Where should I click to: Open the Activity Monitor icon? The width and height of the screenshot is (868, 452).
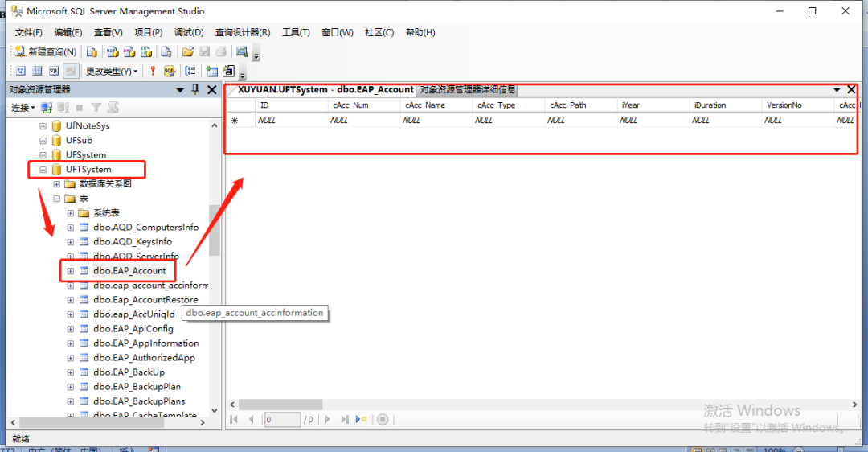click(242, 51)
